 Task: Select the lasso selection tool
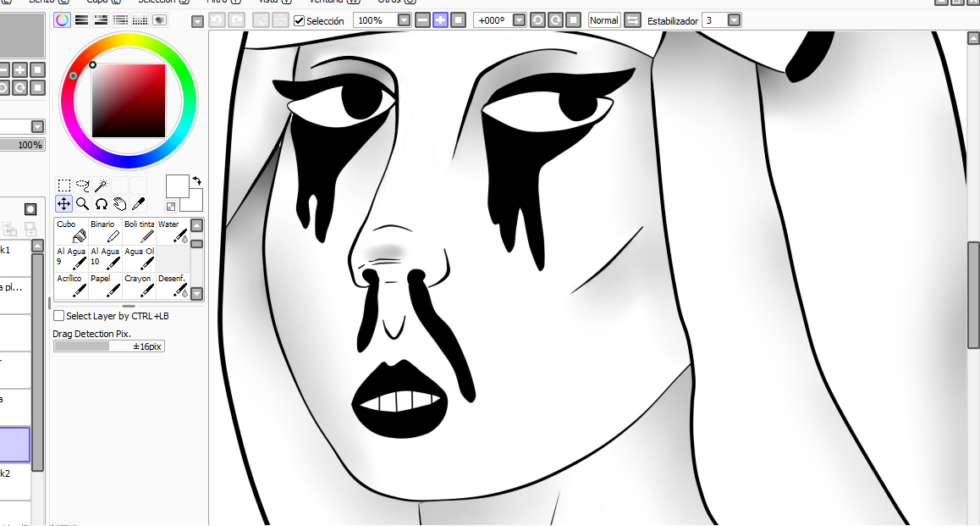click(82, 185)
